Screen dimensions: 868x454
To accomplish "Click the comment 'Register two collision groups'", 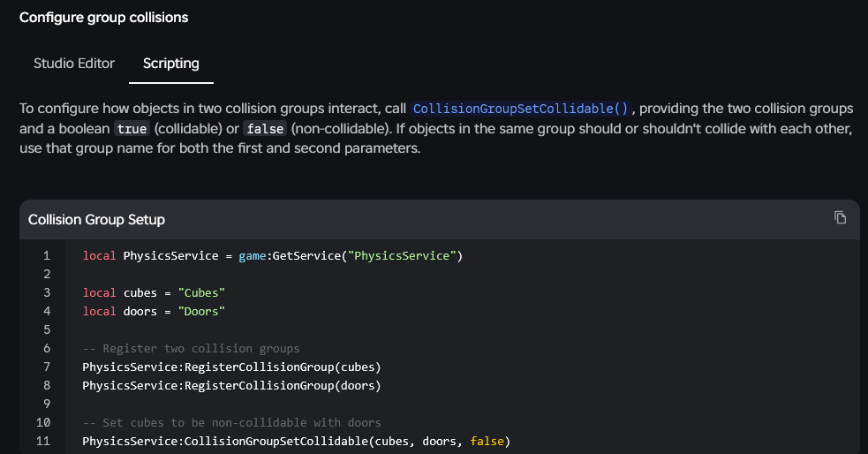I will (191, 349).
